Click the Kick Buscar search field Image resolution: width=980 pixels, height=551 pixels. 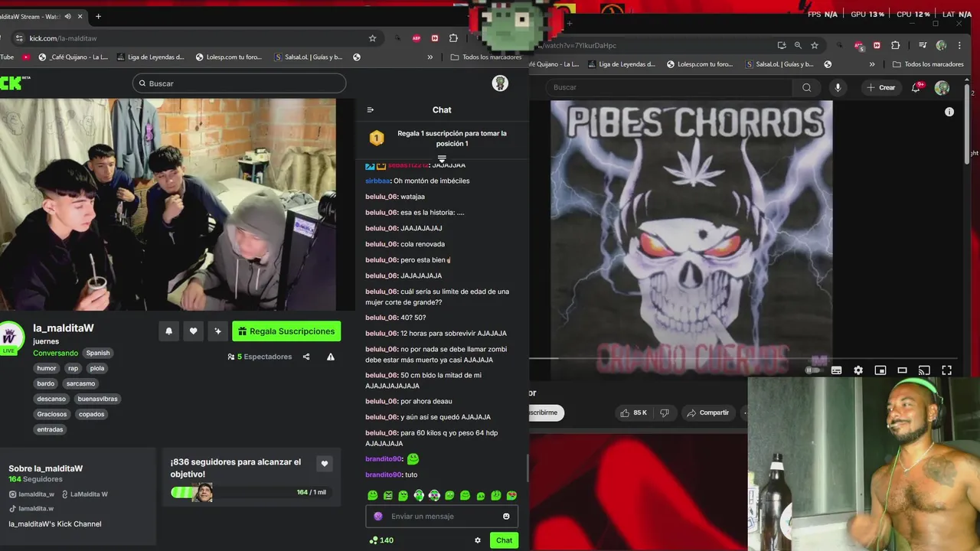pyautogui.click(x=239, y=83)
